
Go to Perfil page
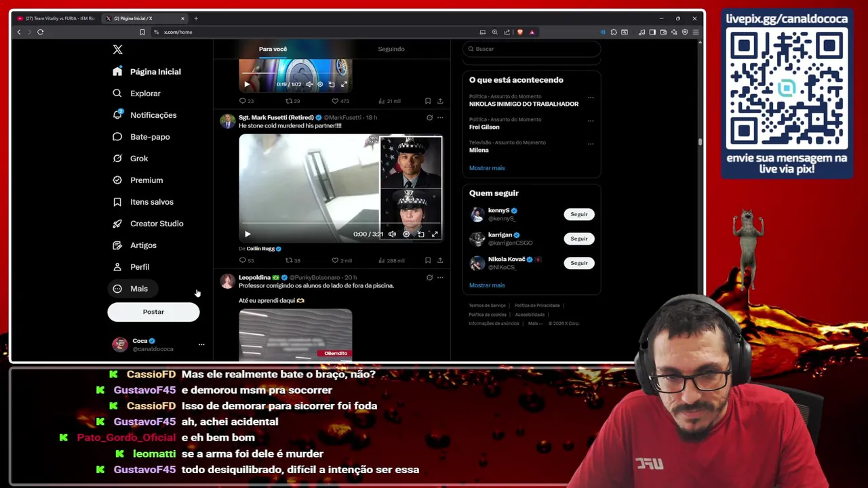click(x=131, y=267)
